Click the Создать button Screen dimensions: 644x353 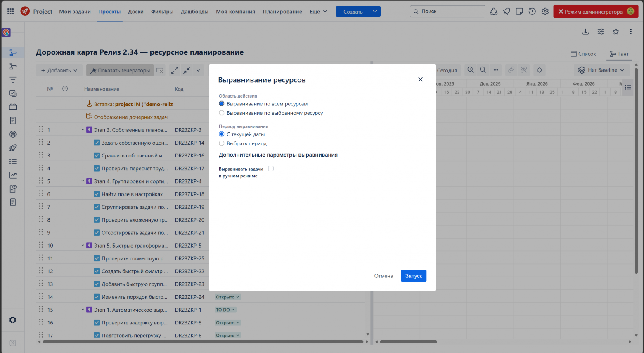click(353, 12)
